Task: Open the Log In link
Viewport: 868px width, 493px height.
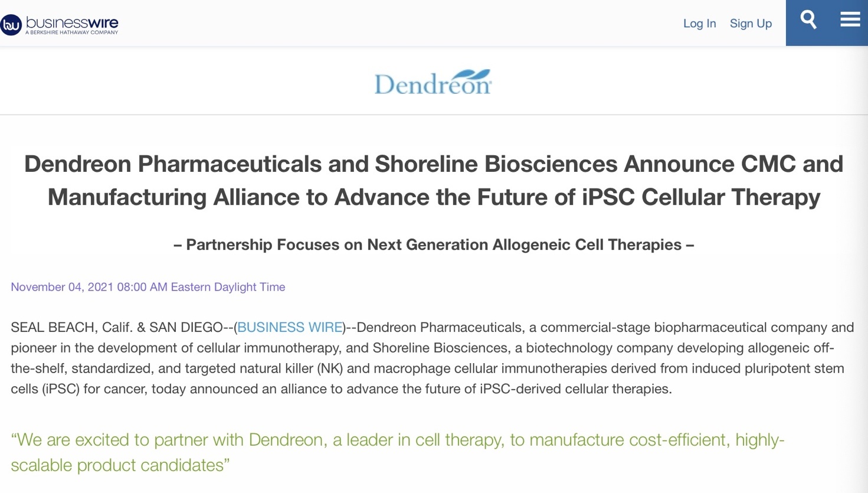Action: click(x=699, y=24)
